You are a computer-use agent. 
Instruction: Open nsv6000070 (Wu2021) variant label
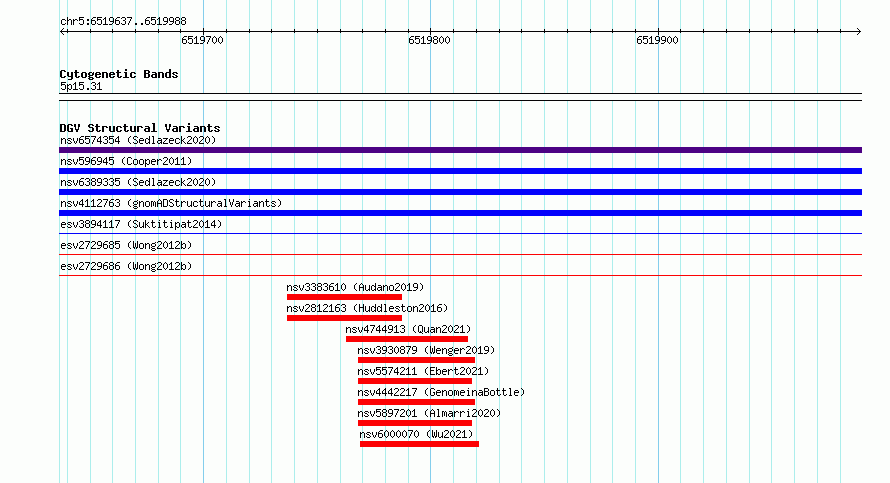point(416,434)
